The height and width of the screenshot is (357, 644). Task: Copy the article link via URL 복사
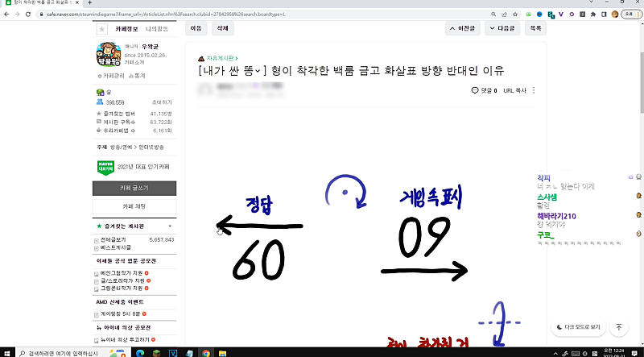[514, 90]
